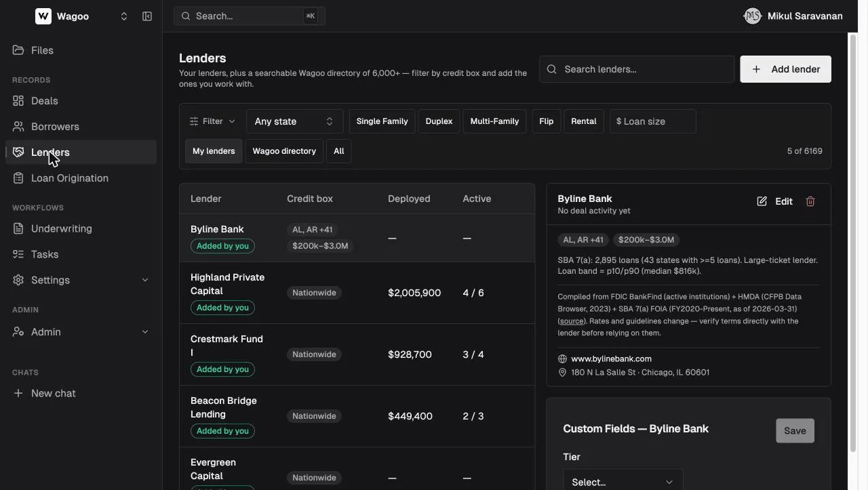
Task: Click the page vertical scrollbar
Action: [x=853, y=243]
